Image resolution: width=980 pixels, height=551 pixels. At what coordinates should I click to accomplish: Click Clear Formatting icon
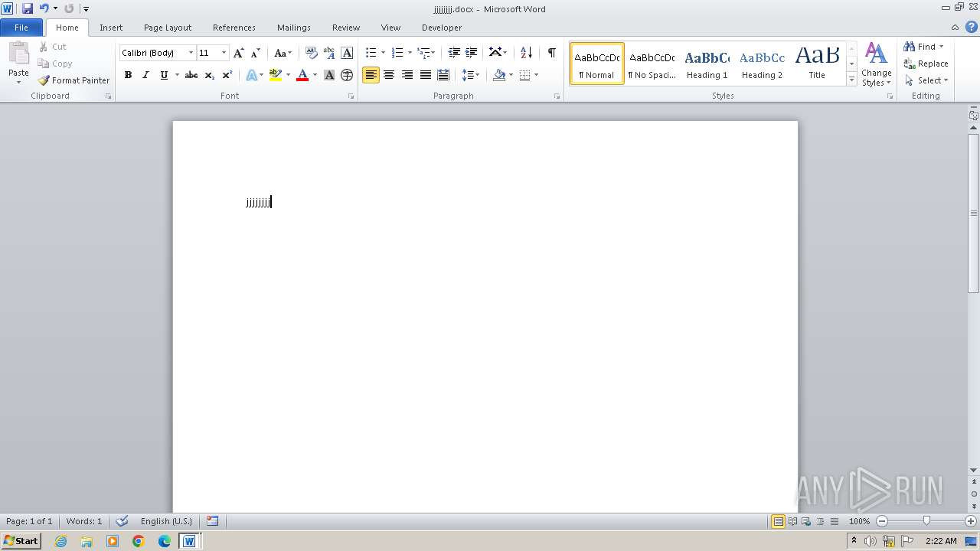coord(311,53)
